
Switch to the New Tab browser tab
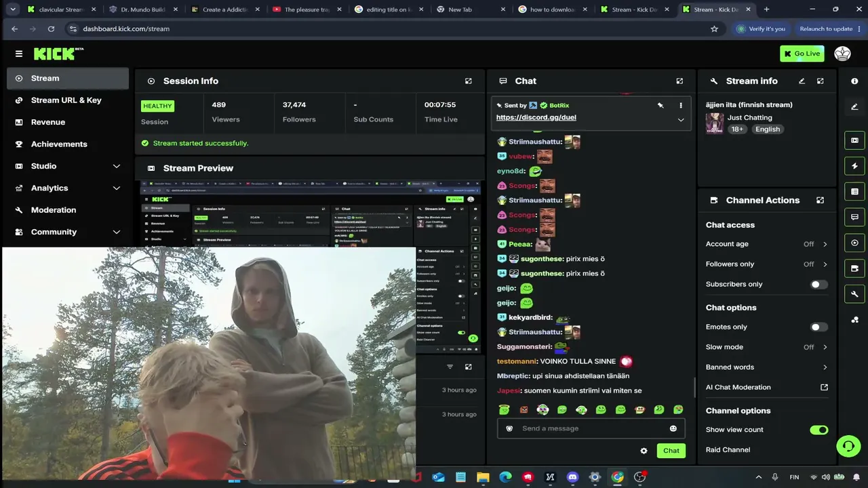coord(471,9)
